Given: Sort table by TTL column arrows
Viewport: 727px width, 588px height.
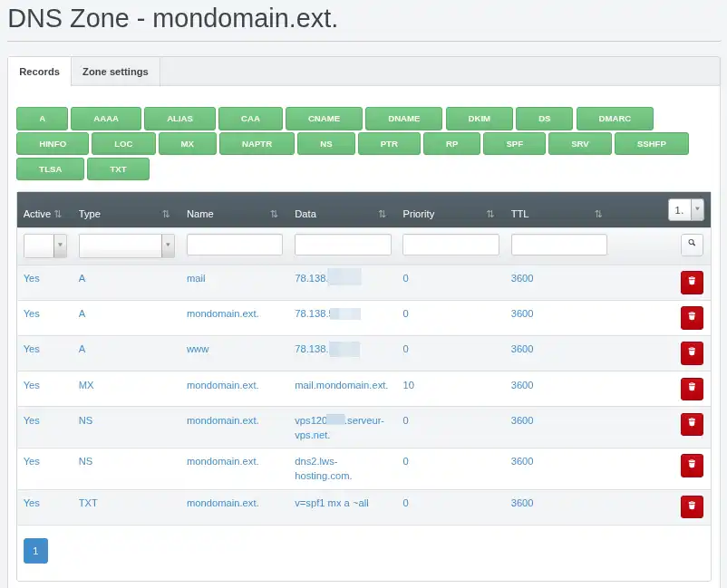Looking at the screenshot, I should (598, 214).
